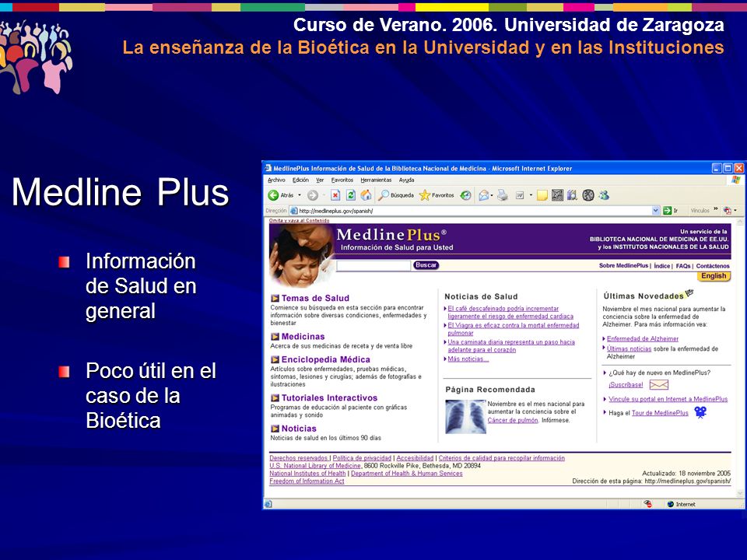Click the Omita y vaya al Contenido link
This screenshot has width=747, height=560.
[x=299, y=220]
